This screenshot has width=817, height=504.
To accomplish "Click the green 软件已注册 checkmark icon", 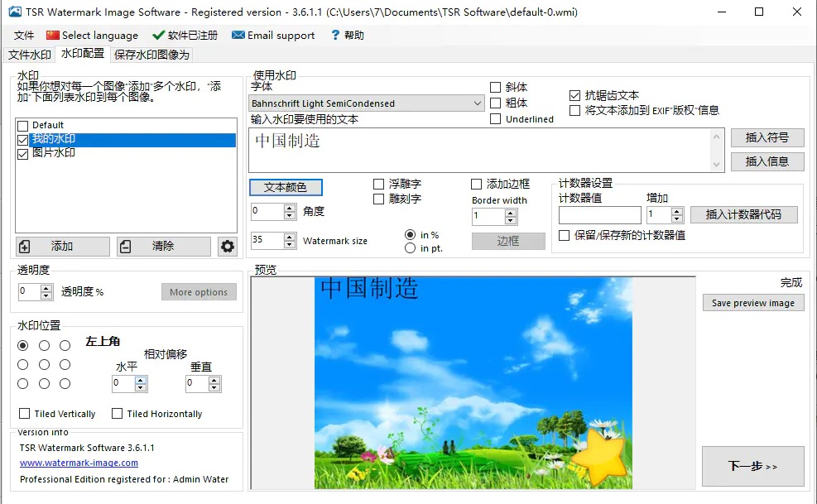I will pyautogui.click(x=159, y=35).
